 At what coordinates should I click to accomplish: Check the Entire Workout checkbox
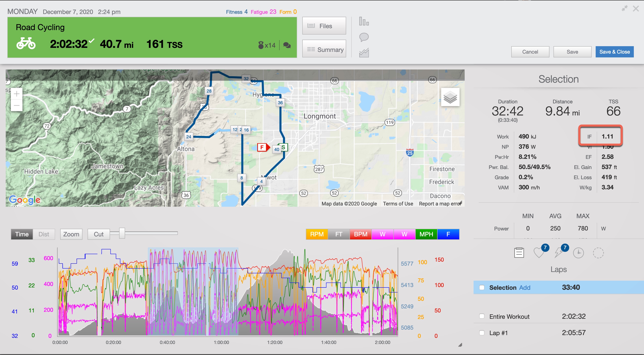click(482, 316)
